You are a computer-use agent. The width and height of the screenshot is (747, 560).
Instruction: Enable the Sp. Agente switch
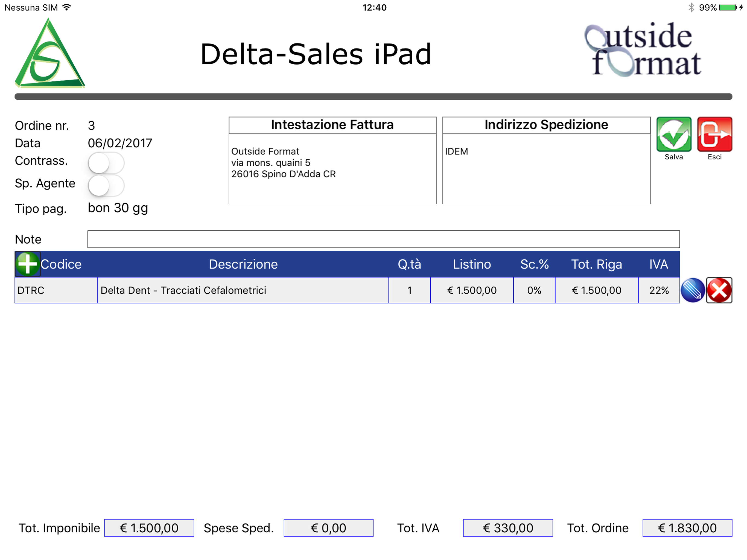[106, 185]
